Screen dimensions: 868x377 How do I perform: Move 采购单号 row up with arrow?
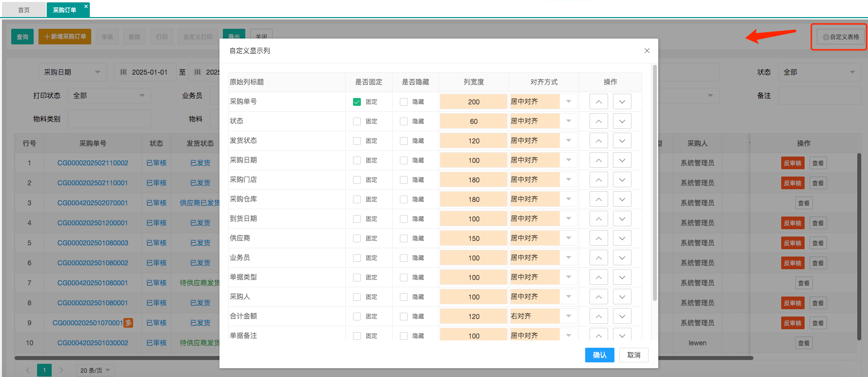tap(598, 102)
